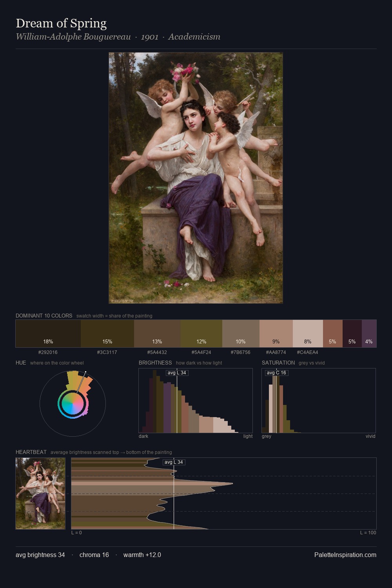Click the 'dark' label under the brightness chart
Screen dimensions: 392x588
(x=143, y=436)
